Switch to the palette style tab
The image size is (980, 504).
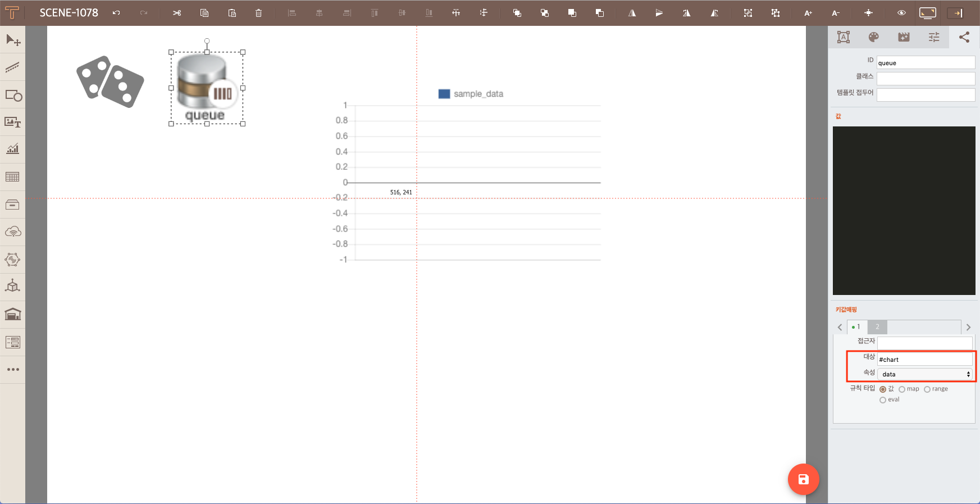click(x=873, y=37)
